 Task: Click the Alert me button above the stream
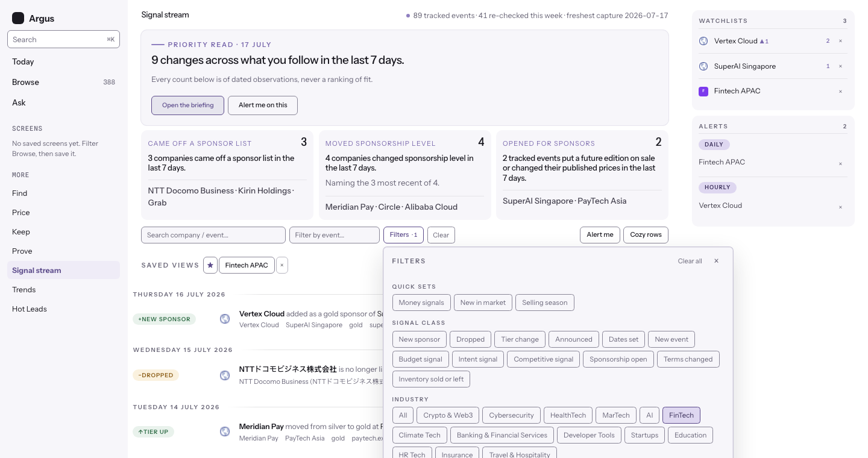click(600, 235)
